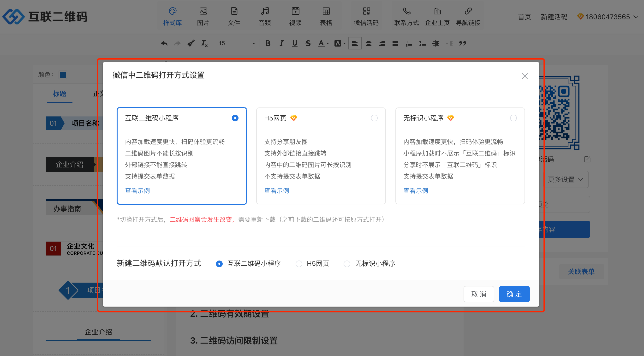
Task: Justify text alignment
Action: (x=395, y=43)
